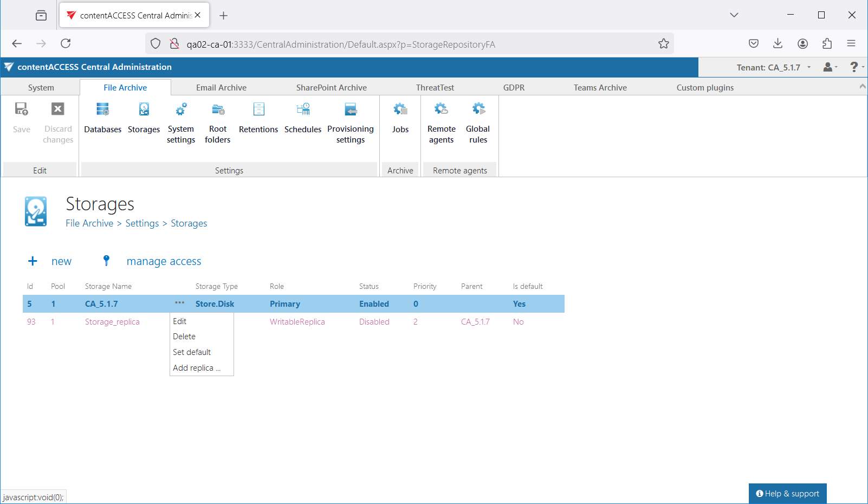Bookmark this page with the star icon
Image resolution: width=868 pixels, height=504 pixels.
pos(663,44)
